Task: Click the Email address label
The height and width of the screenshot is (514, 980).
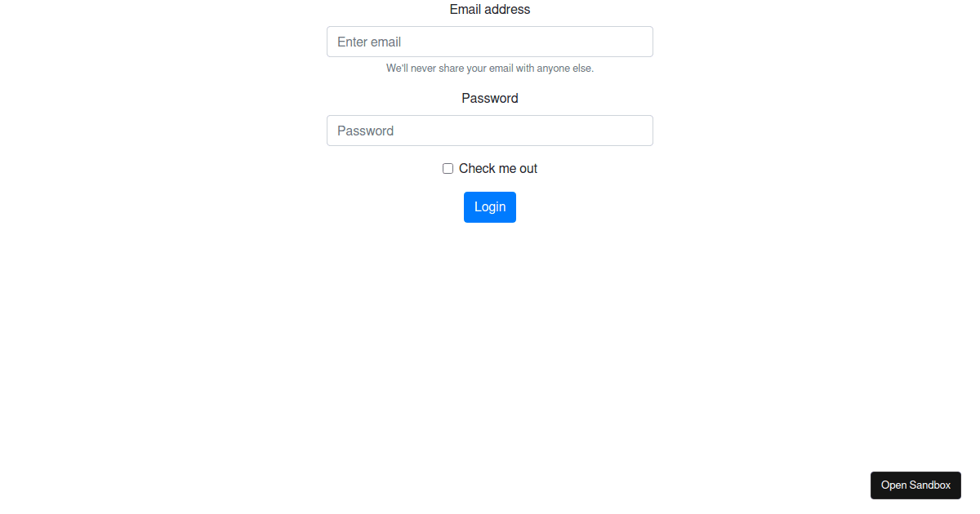Action: 489,9
